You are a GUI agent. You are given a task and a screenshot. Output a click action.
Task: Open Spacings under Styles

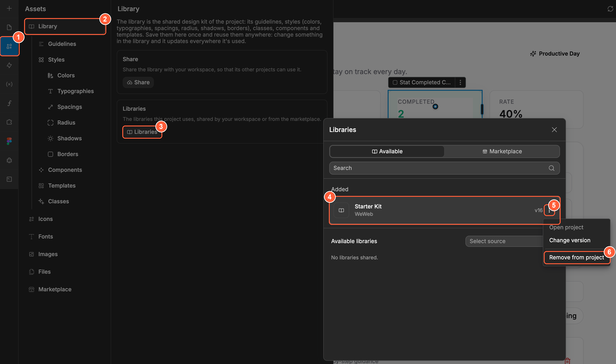(69, 107)
